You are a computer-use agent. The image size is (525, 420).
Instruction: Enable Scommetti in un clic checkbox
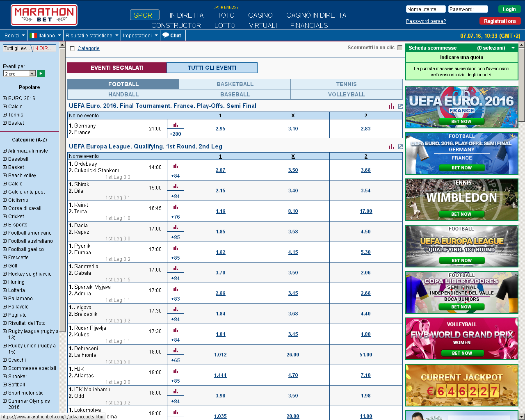click(400, 48)
